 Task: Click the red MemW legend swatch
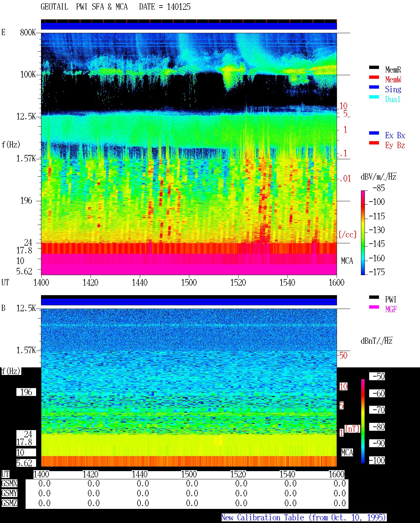pyautogui.click(x=374, y=77)
